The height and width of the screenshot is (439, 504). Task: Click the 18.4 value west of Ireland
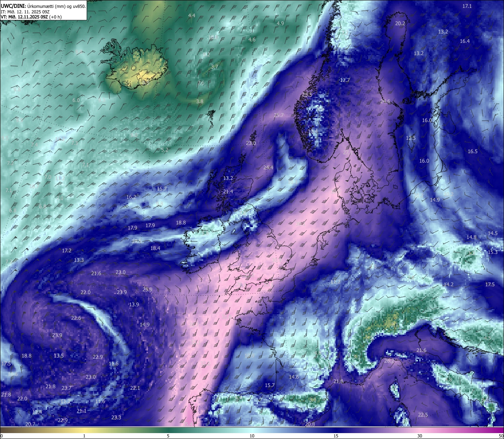click(155, 248)
